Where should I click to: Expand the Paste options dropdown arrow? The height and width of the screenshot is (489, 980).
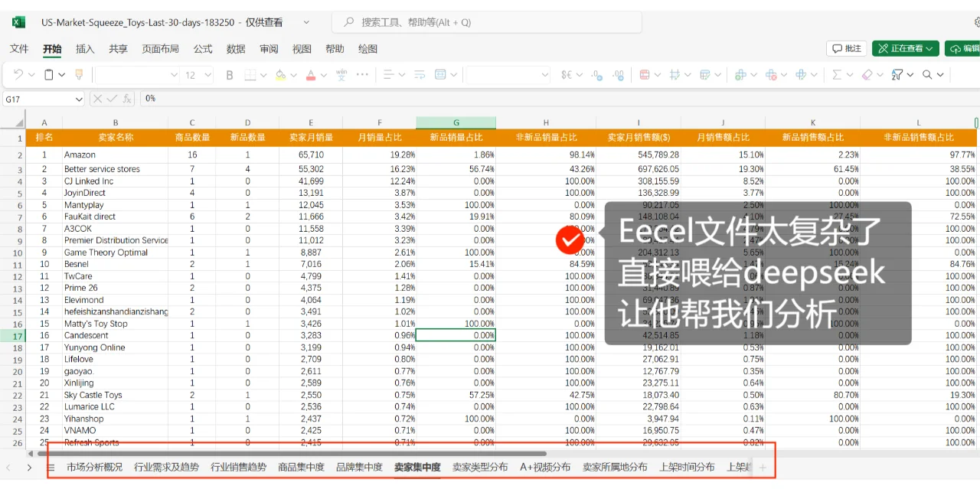click(61, 75)
